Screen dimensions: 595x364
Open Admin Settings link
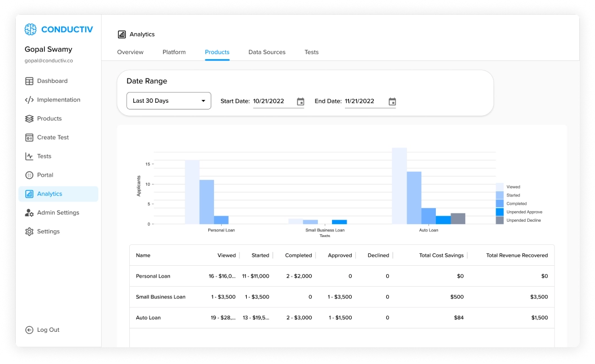pyautogui.click(x=58, y=213)
